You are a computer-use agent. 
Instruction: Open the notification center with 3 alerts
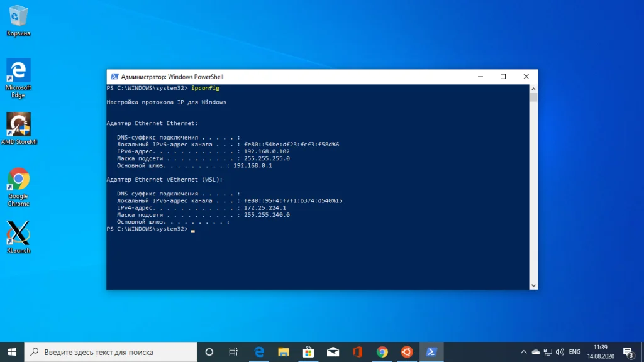tap(628, 352)
